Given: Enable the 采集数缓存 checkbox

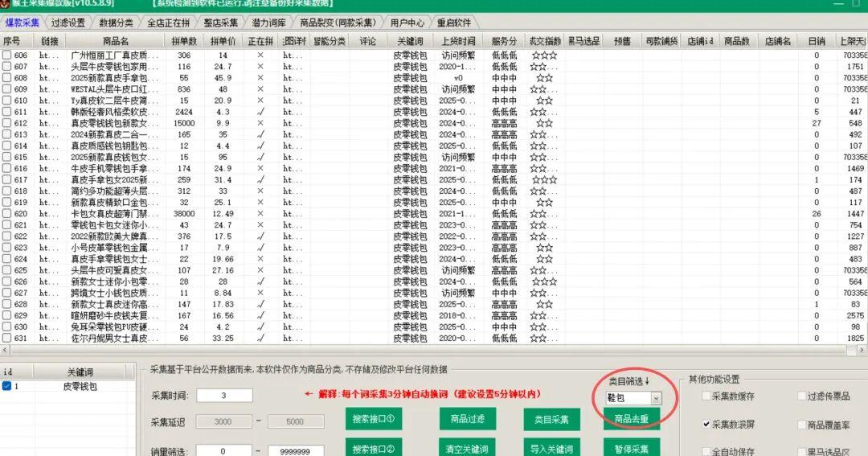Looking at the screenshot, I should pyautogui.click(x=706, y=396).
